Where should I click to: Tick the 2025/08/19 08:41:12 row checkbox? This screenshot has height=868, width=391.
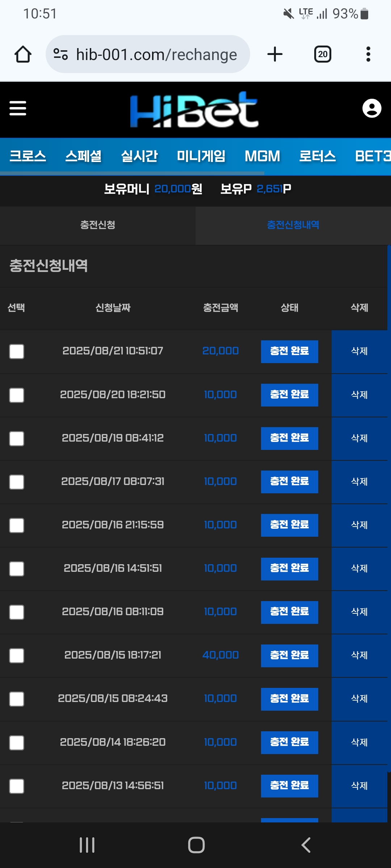(x=17, y=438)
